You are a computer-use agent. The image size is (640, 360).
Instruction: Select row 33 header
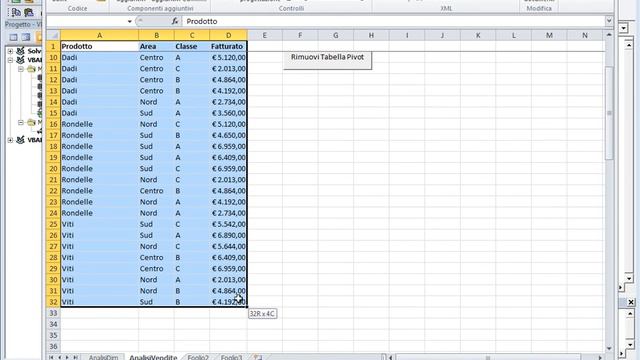click(53, 313)
